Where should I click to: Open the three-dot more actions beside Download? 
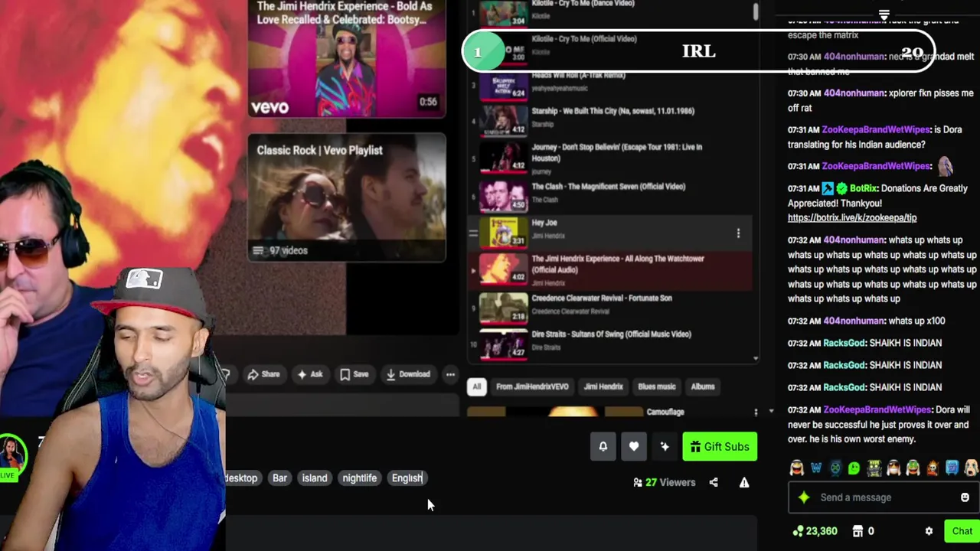pyautogui.click(x=450, y=374)
